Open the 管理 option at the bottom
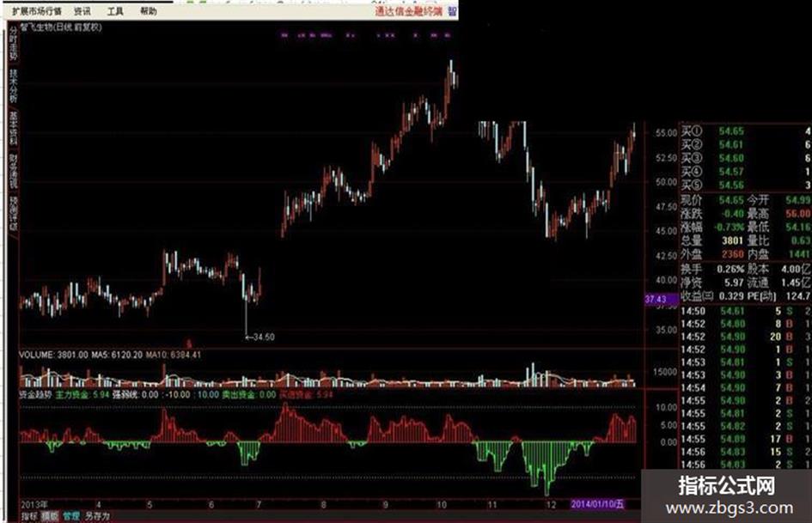 click(71, 516)
